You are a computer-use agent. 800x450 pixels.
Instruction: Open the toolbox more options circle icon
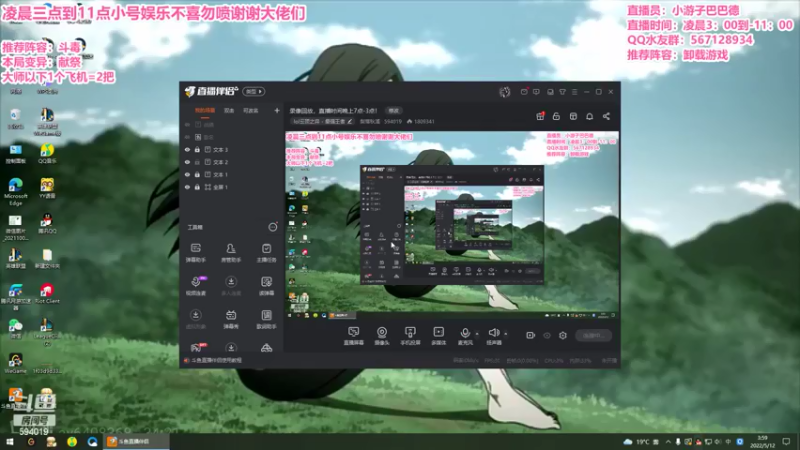point(273,227)
